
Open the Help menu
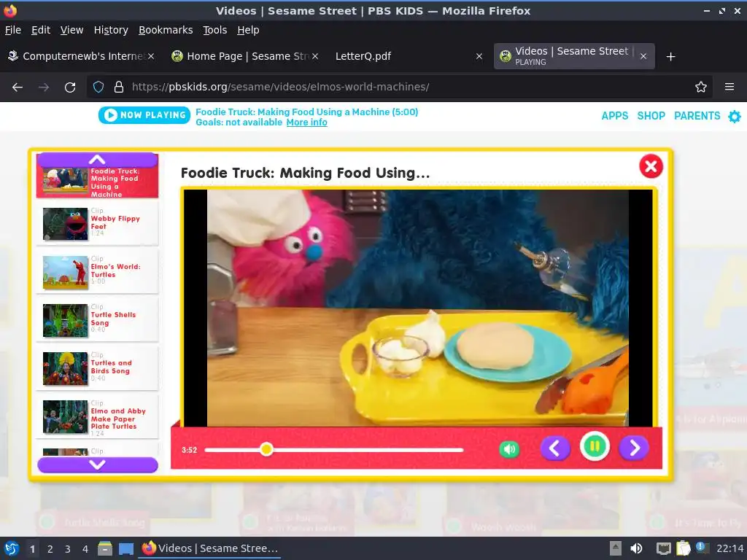248,30
